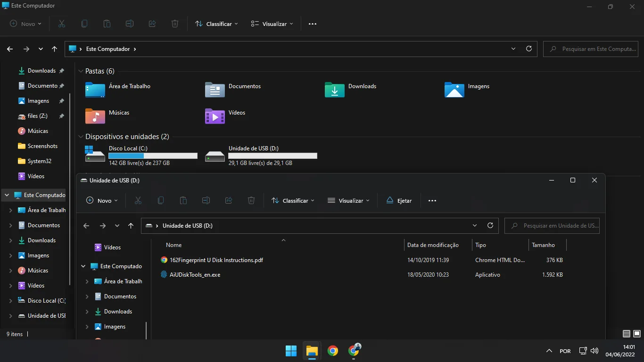
Task: Select Área de Trabalho folder in the Pastas group
Action: (118, 89)
